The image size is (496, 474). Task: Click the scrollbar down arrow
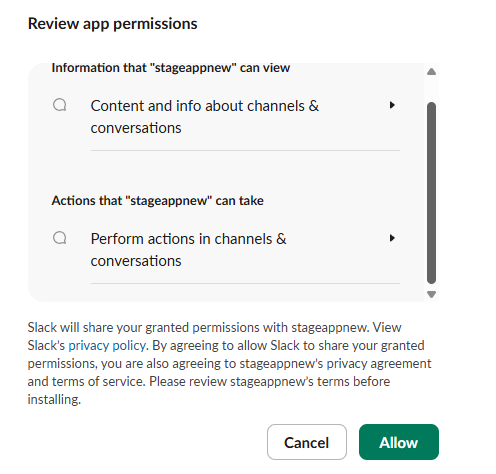tap(431, 294)
